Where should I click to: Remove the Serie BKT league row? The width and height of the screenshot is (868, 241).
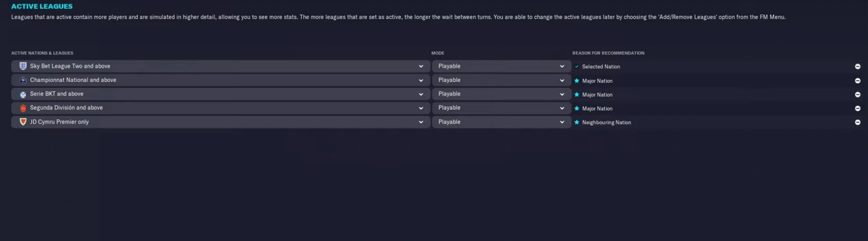point(858,95)
